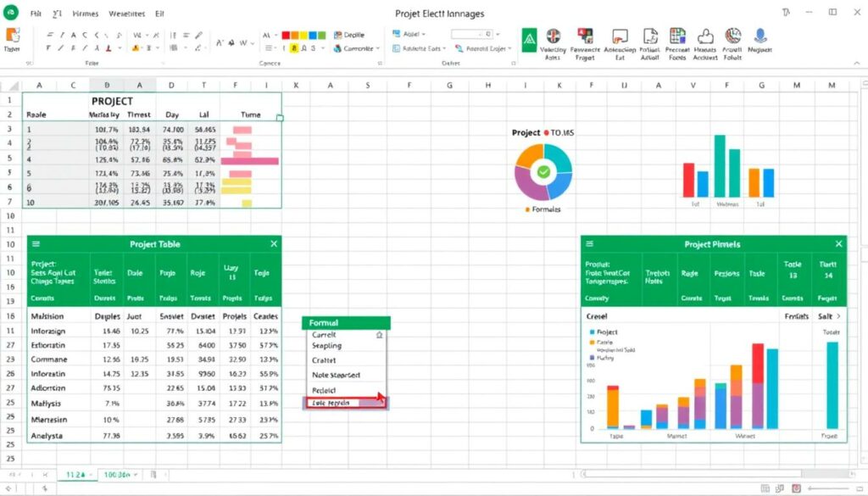The image size is (868, 496).
Task: Click the green checkmark in donut chart
Action: coord(543,172)
